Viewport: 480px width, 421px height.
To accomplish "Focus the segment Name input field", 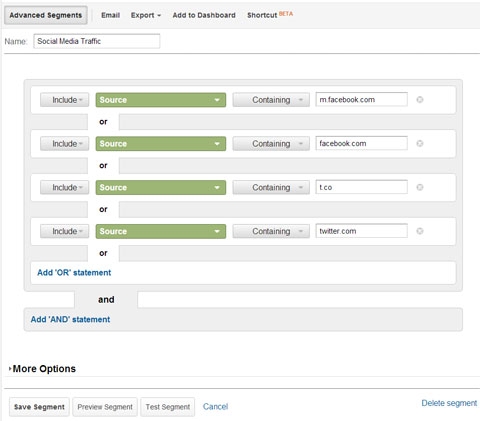I will [x=97, y=41].
